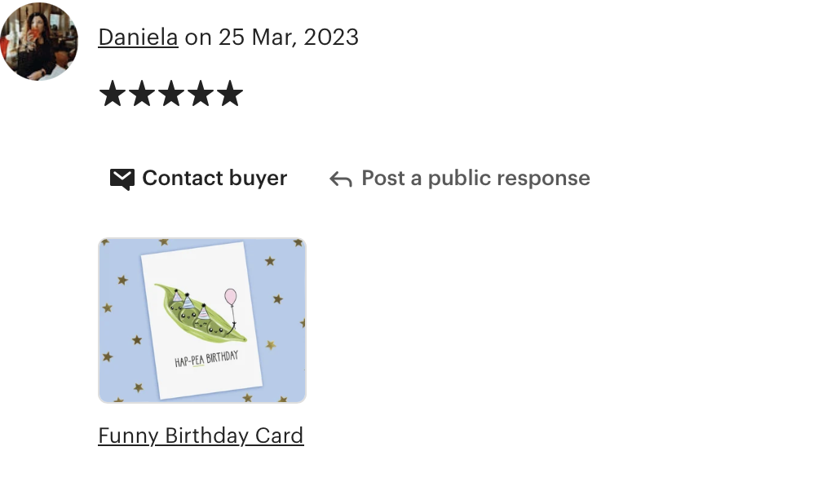
Task: Click the third rating star
Action: [171, 93]
